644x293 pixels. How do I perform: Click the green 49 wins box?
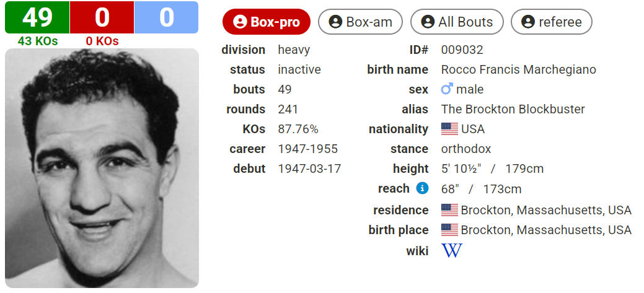37,17
